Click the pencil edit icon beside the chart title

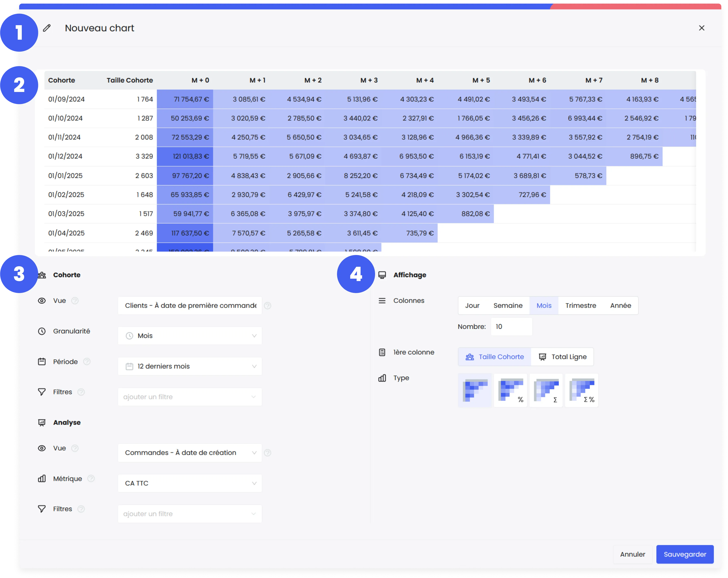47,28
